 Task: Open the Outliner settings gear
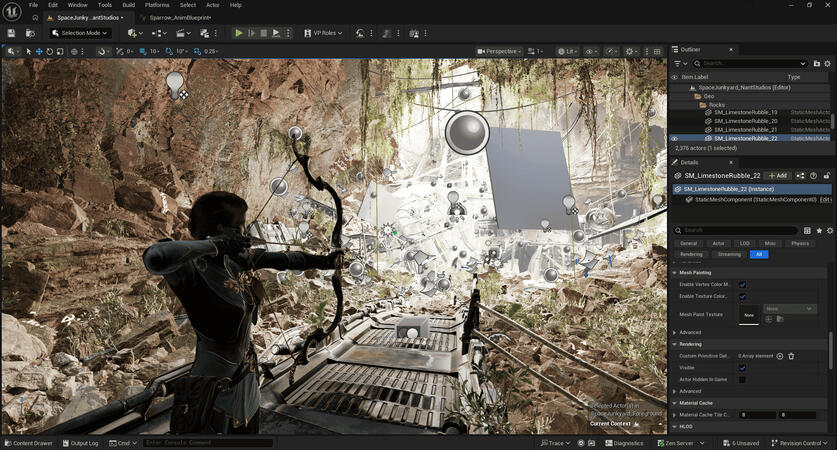click(x=828, y=64)
